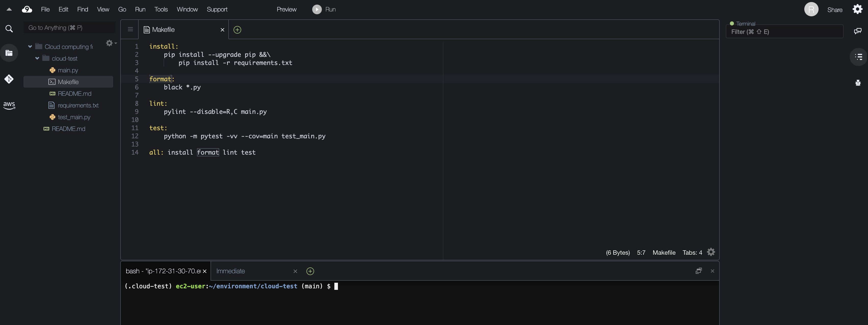868x325 pixels.
Task: Open the Source Control git icon
Action: (x=9, y=79)
